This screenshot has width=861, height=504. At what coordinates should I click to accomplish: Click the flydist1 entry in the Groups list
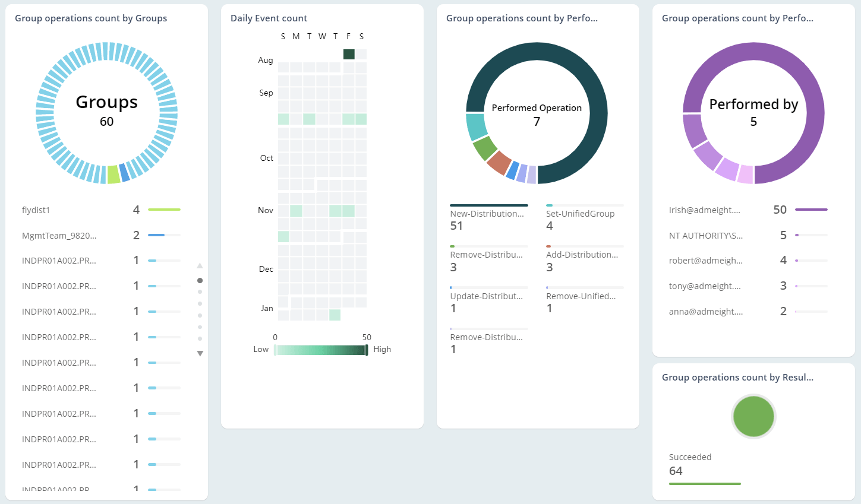tap(34, 210)
